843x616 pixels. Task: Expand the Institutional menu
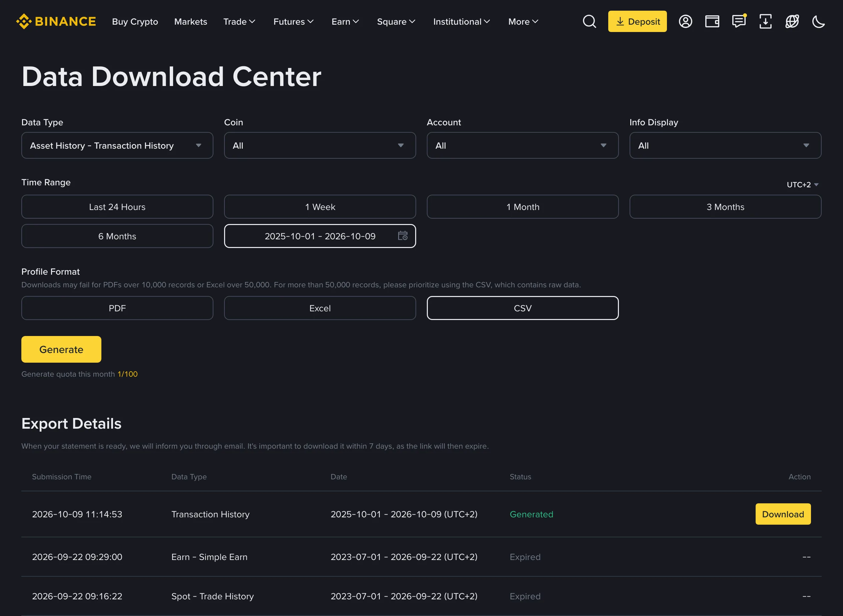pos(462,22)
